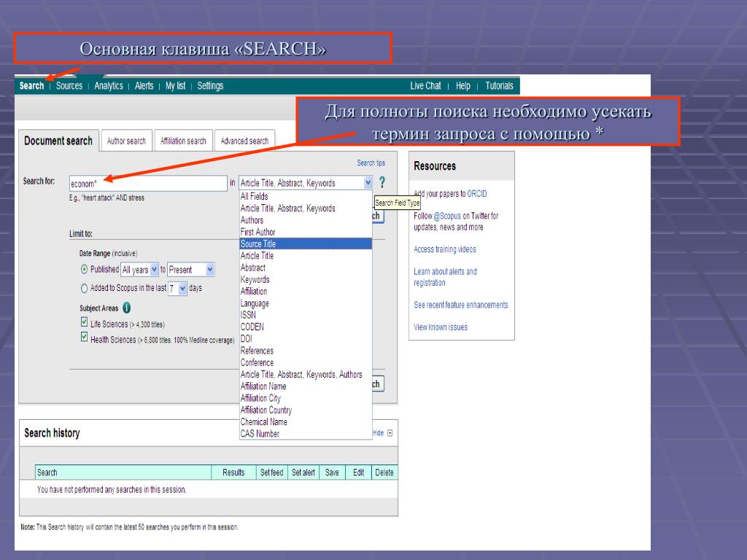Viewport: 747px width, 560px height.
Task: Click the Delete column header
Action: pyautogui.click(x=384, y=472)
